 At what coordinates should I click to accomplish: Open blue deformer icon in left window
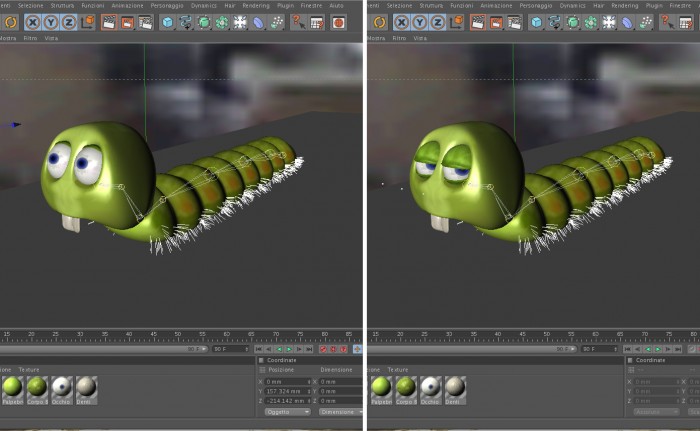(x=258, y=22)
